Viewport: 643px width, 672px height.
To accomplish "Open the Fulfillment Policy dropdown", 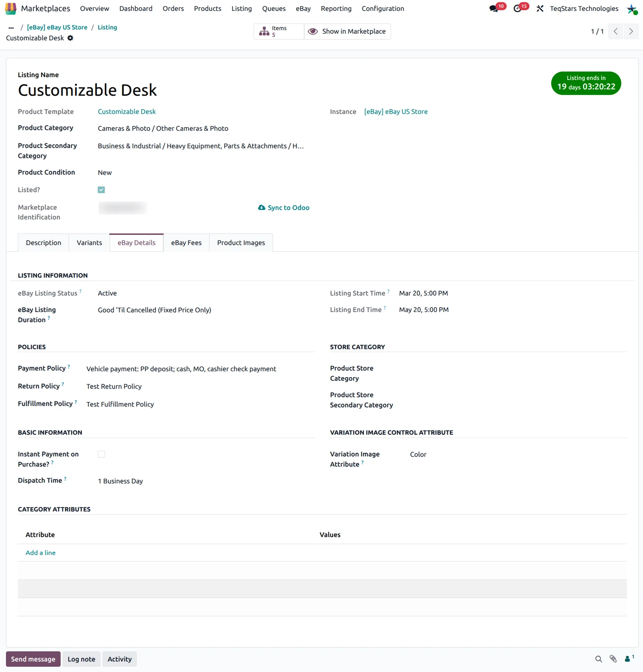I will [x=200, y=404].
